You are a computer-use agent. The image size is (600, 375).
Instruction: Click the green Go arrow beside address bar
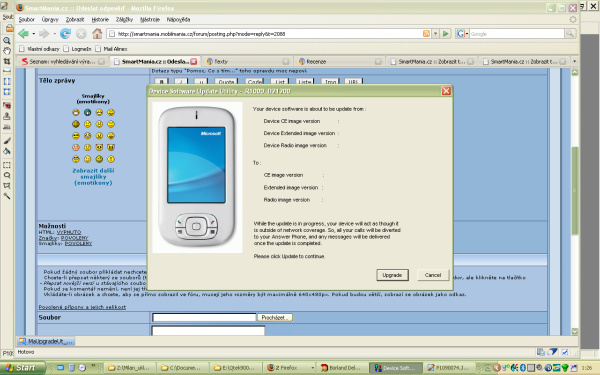tap(445, 34)
